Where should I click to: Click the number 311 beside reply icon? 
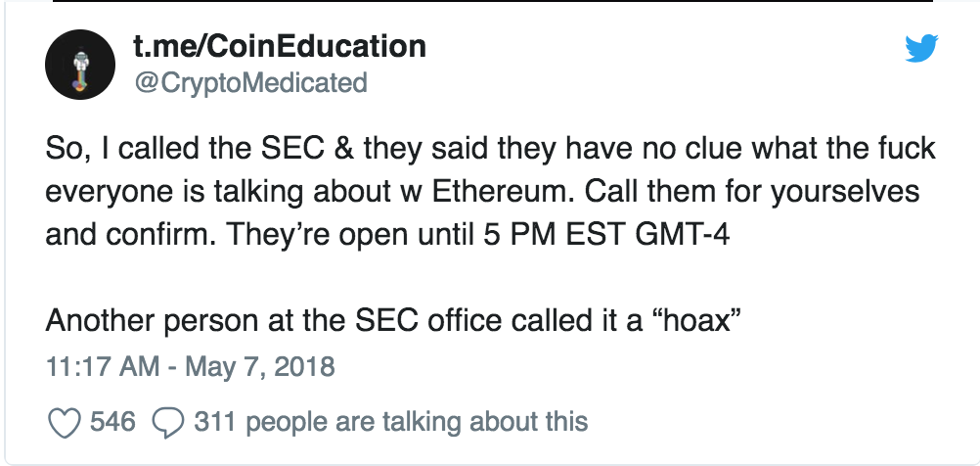click(215, 423)
